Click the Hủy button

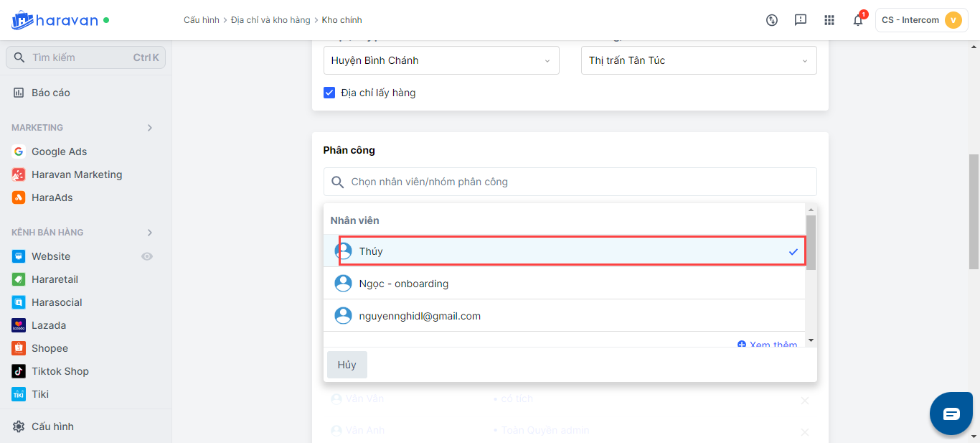(347, 365)
